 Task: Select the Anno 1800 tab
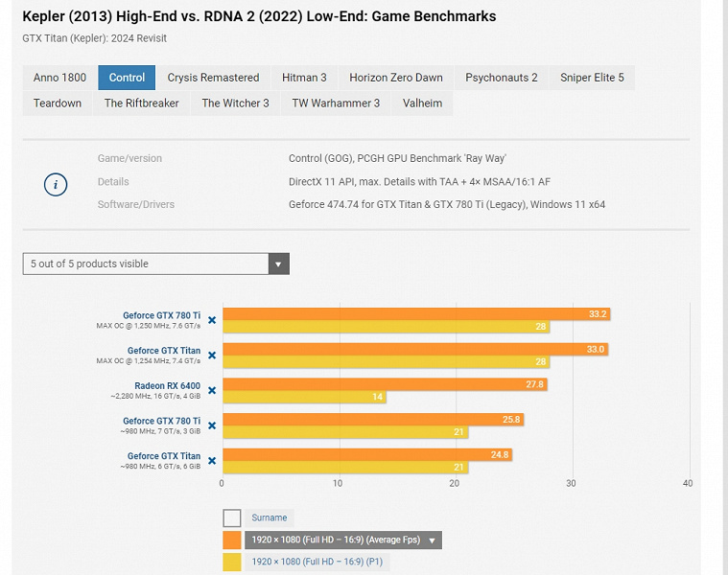[x=59, y=78]
